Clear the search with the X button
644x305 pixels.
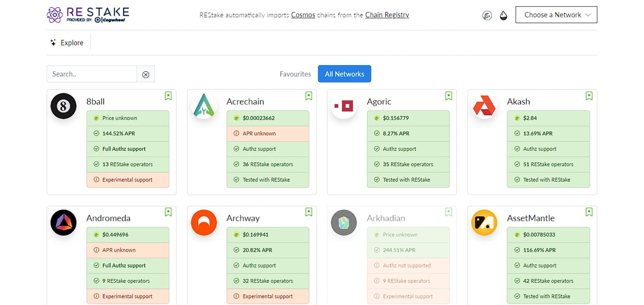pos(146,74)
